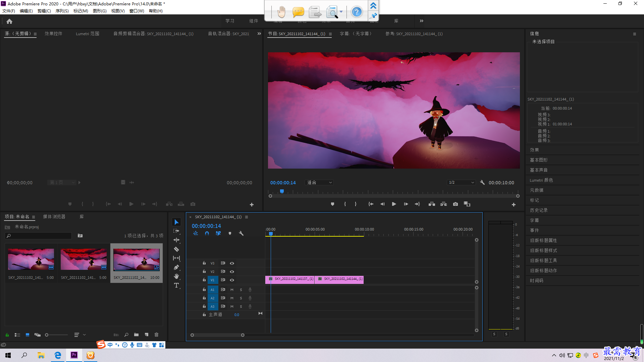Image resolution: width=644 pixels, height=362 pixels.
Task: Click Program monitor playhead marker
Action: 282,191
